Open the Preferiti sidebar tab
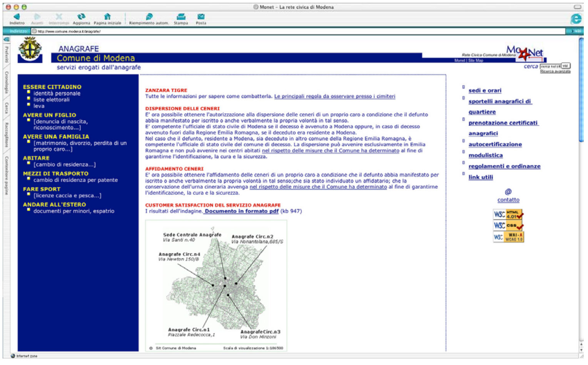The image size is (588, 365). point(7,55)
